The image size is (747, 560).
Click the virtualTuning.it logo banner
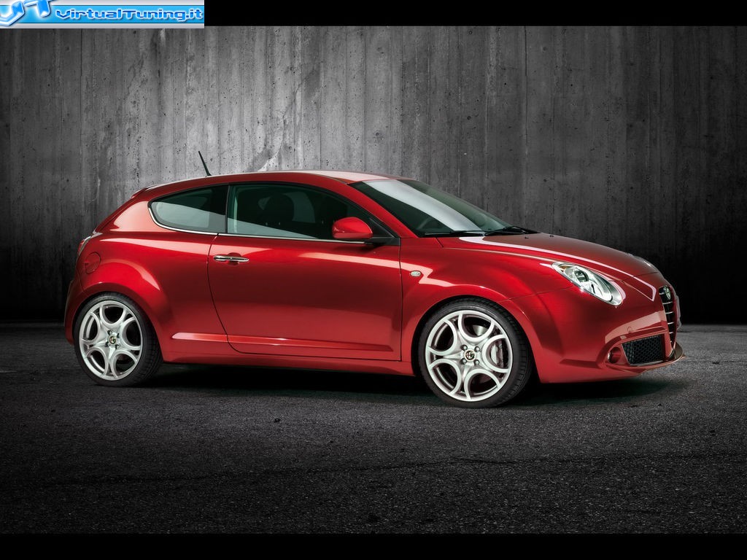click(102, 14)
